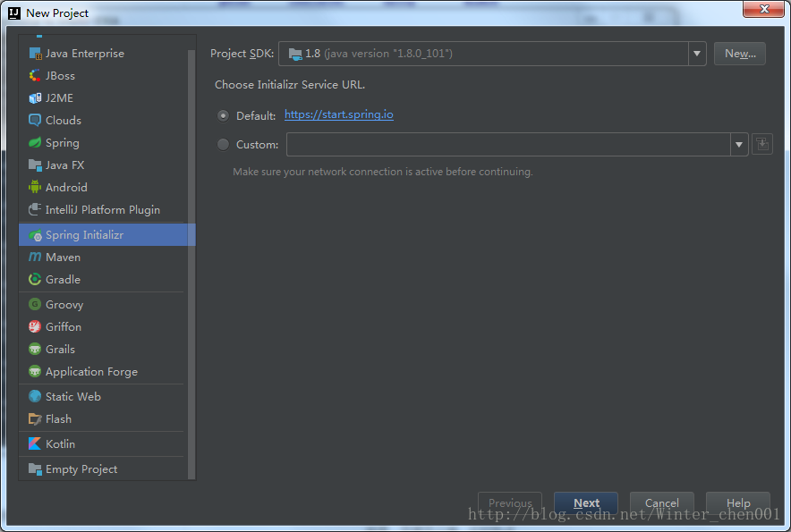Open the https://start.spring.io link

[x=339, y=114]
